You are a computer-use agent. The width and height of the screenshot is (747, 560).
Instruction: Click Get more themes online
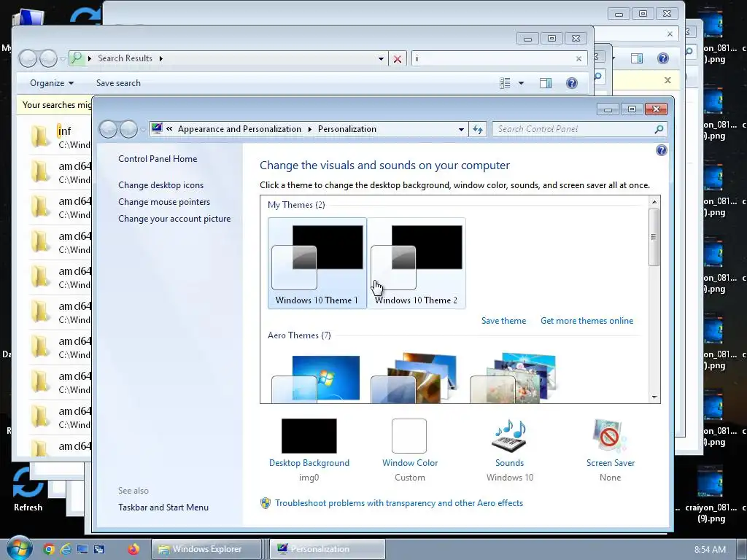tap(587, 321)
